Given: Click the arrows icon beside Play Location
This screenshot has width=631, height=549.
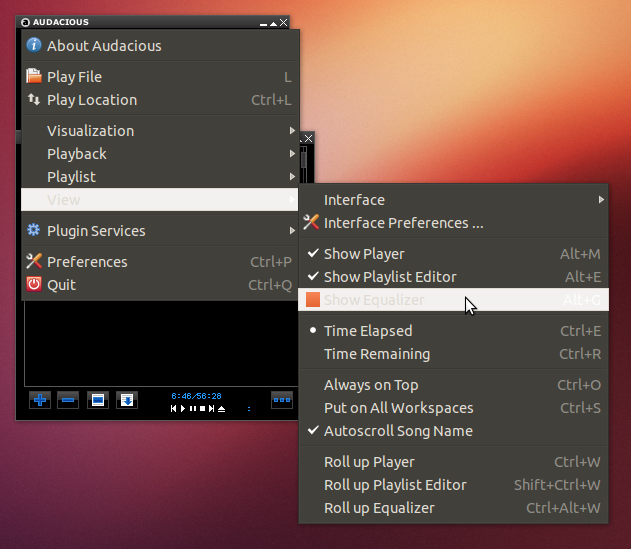Looking at the screenshot, I should pyautogui.click(x=34, y=99).
